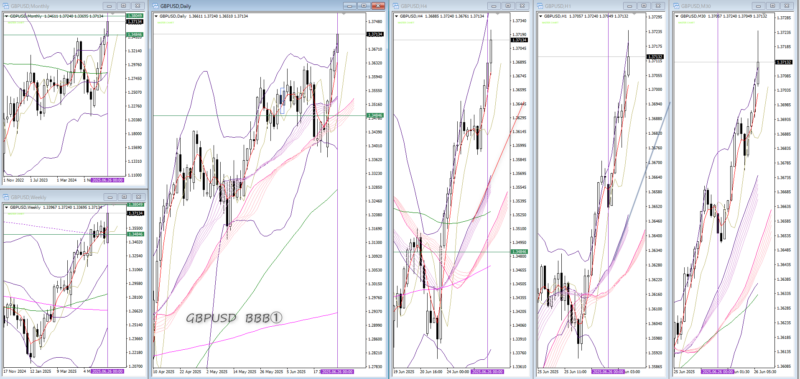
Task: Click the GBPUSD,H4 window chart icon
Action: point(396,6)
